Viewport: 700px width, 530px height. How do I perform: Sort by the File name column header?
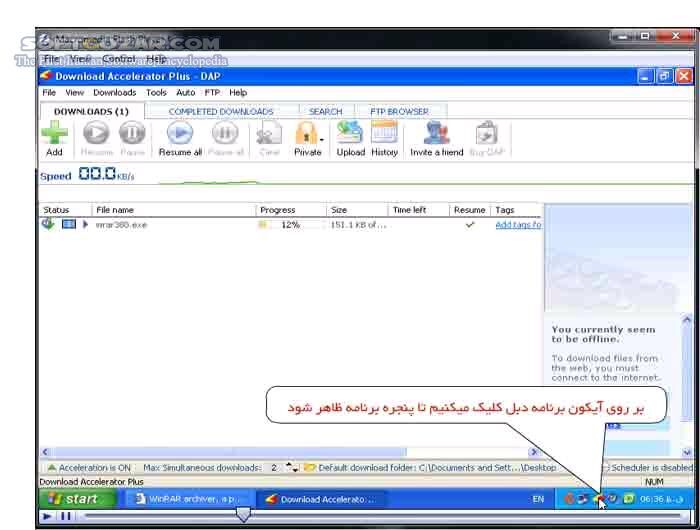(x=174, y=210)
